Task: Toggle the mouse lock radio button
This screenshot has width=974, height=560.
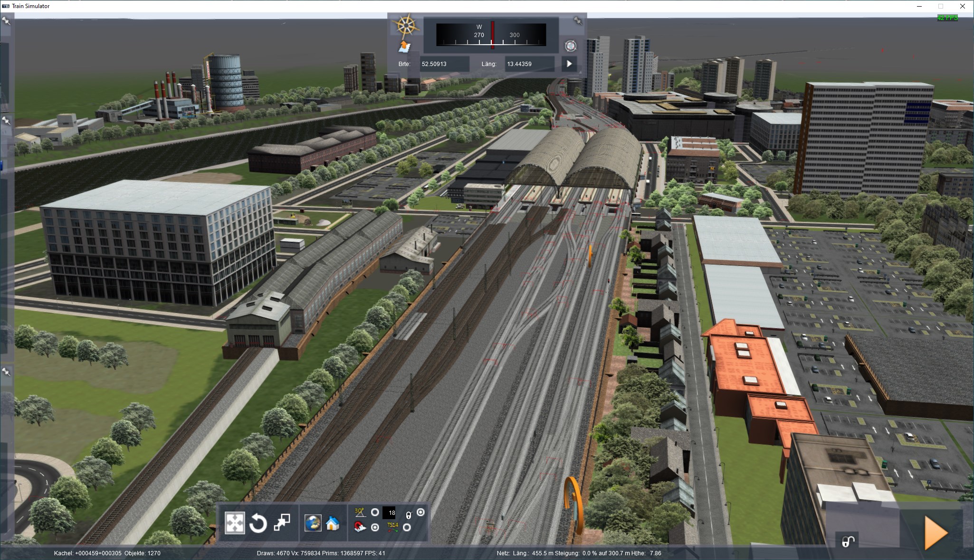Action: coord(420,512)
